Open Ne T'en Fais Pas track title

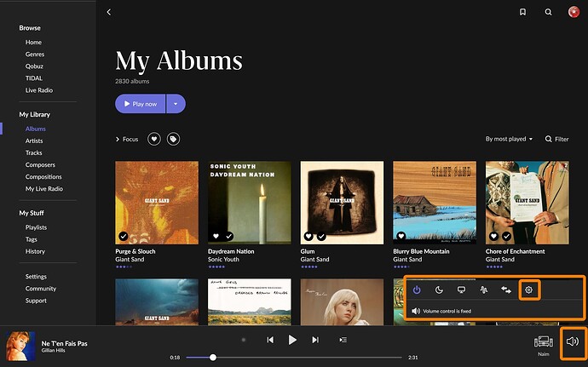(65, 343)
